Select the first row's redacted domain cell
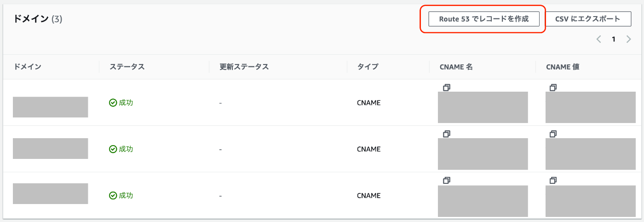The width and height of the screenshot is (644, 222). (x=51, y=107)
